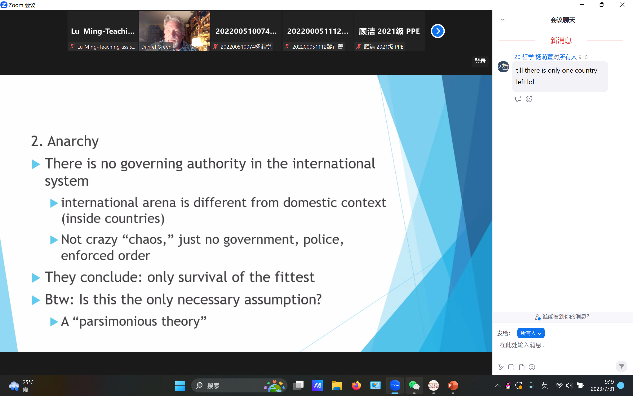This screenshot has height=396, width=633.
Task: Select the presenter's video thumbnail
Action: pyautogui.click(x=174, y=31)
